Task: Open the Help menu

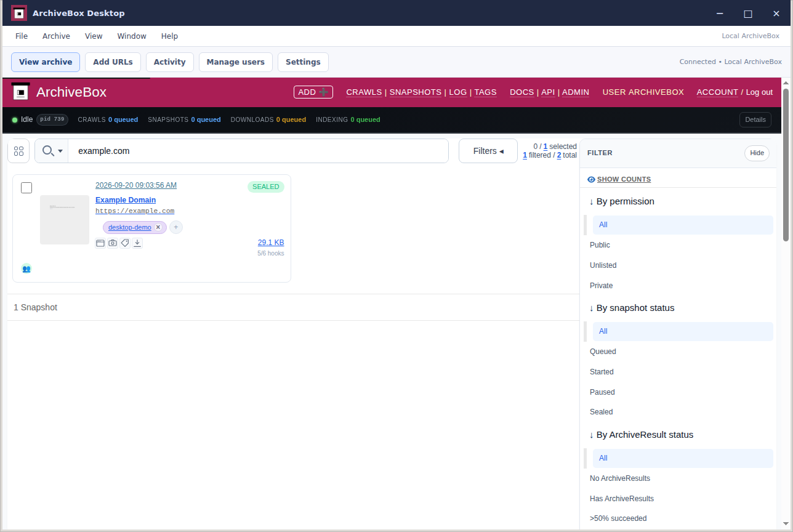Action: tap(169, 36)
